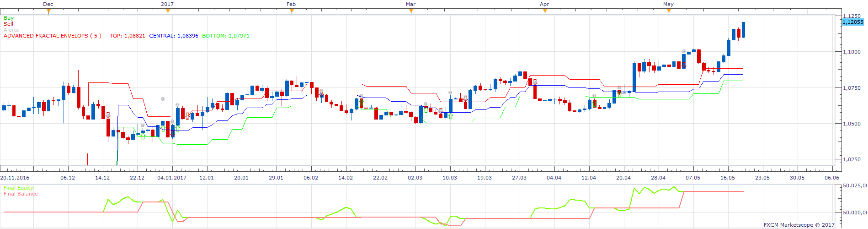The height and width of the screenshot is (229, 868).
Task: Click the CENTRAL: 1,08396 value
Action: [174, 36]
